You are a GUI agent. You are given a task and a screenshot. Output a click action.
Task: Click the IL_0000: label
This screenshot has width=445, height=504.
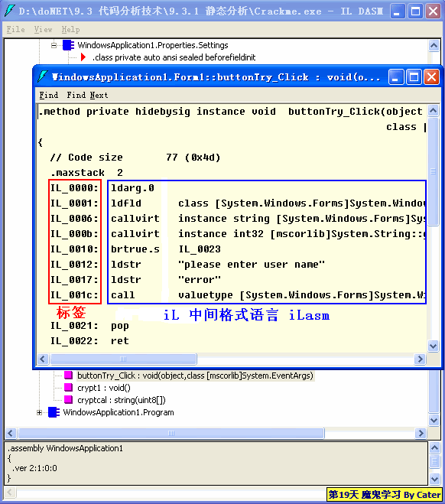coord(74,188)
